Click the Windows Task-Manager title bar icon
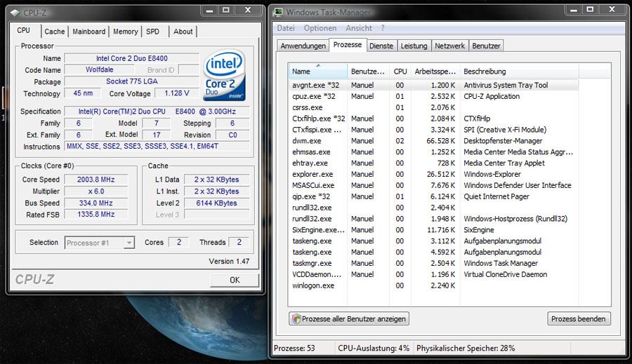632x364 pixels. 278,12
